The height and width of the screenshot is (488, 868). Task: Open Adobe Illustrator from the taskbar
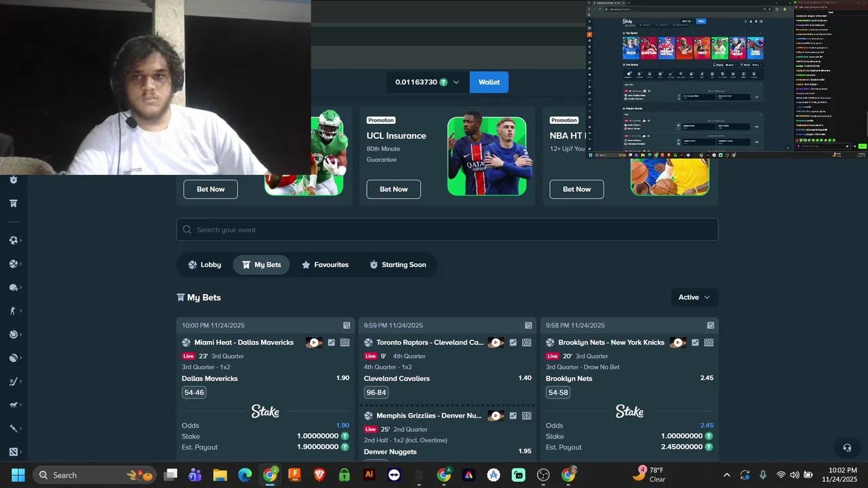370,475
